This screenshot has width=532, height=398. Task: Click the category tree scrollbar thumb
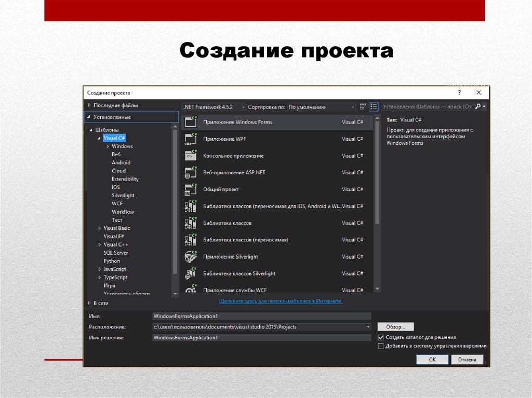(175, 202)
